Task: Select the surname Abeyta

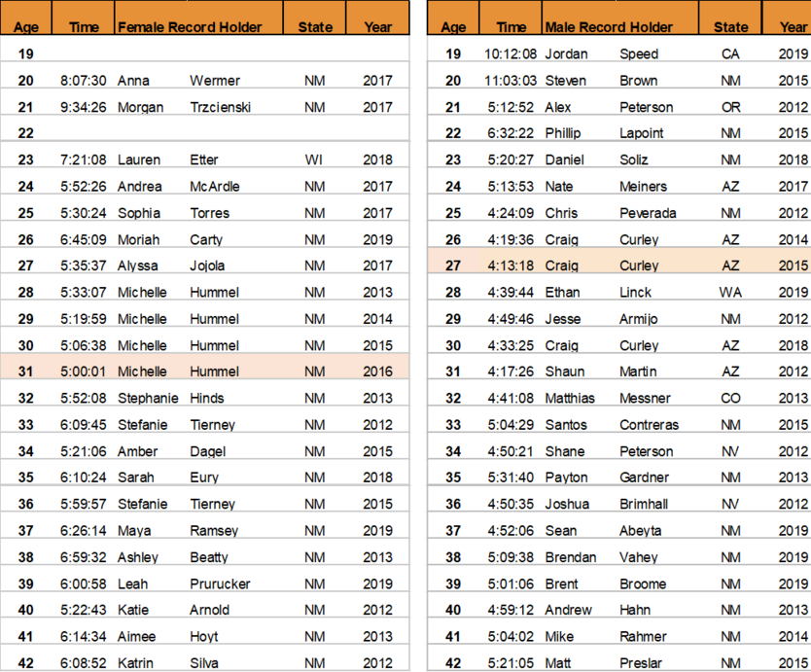Action: pos(640,531)
